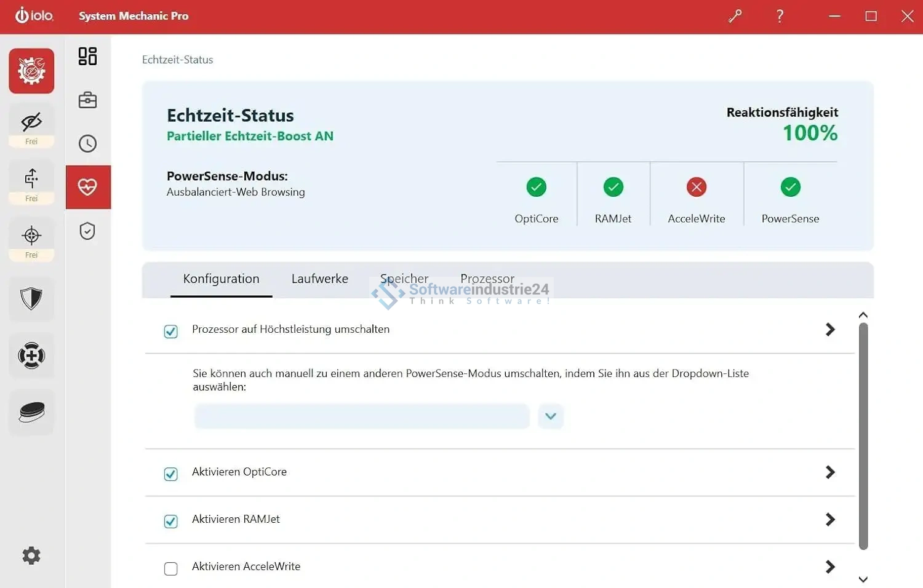The image size is (923, 588).
Task: Click the vertical scrollbar down arrow
Action: pyautogui.click(x=863, y=579)
